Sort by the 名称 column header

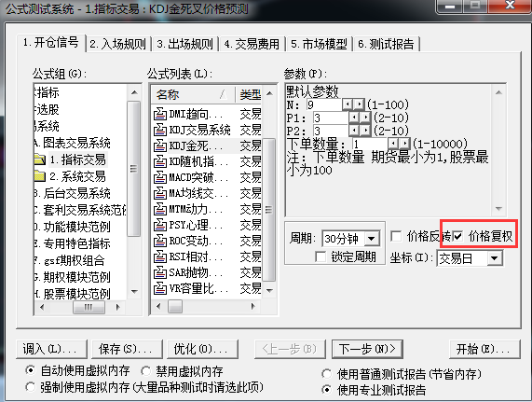[x=193, y=94]
